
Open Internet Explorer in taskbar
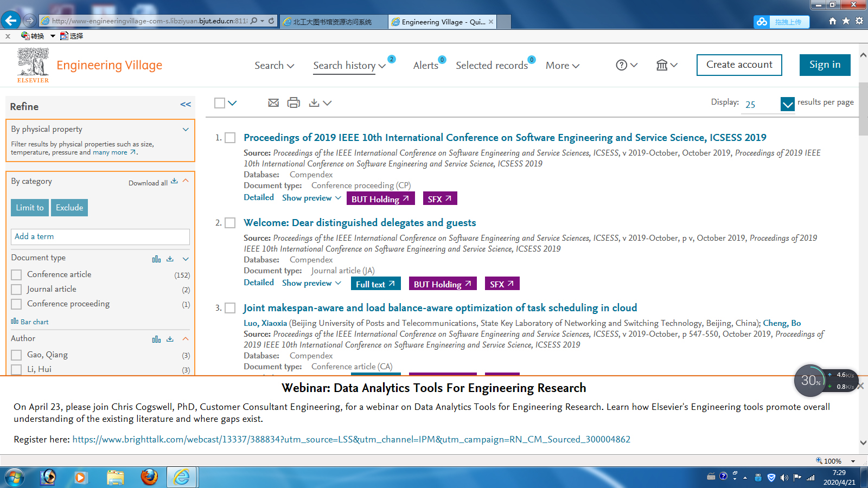tap(181, 477)
